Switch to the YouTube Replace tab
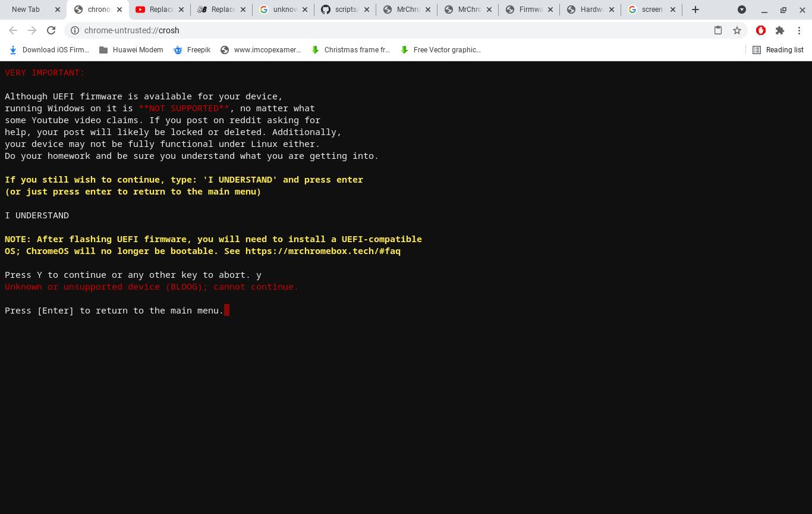 (160, 10)
